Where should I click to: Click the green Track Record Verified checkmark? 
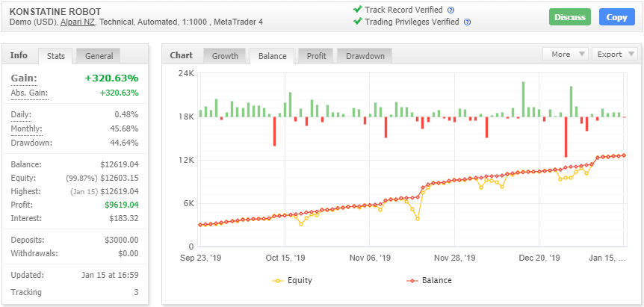point(357,10)
